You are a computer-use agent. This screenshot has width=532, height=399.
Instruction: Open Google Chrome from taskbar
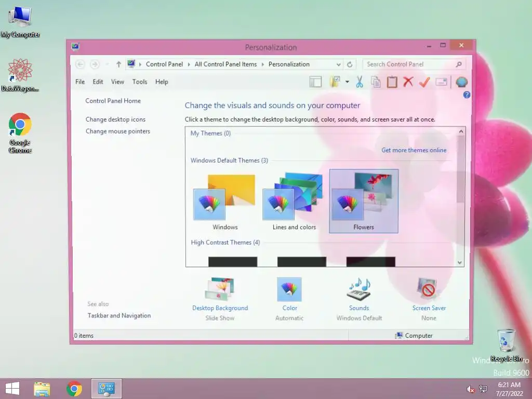click(74, 389)
